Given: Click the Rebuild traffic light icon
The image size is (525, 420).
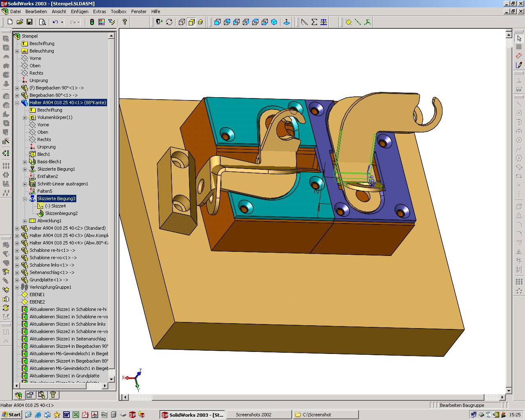Looking at the screenshot, I should 92,22.
